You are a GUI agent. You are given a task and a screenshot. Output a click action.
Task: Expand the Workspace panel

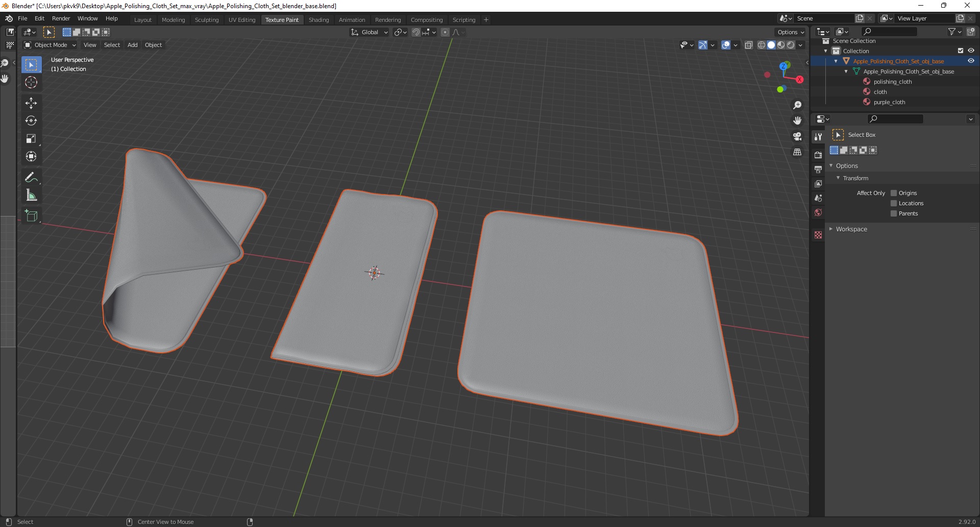[x=831, y=229]
